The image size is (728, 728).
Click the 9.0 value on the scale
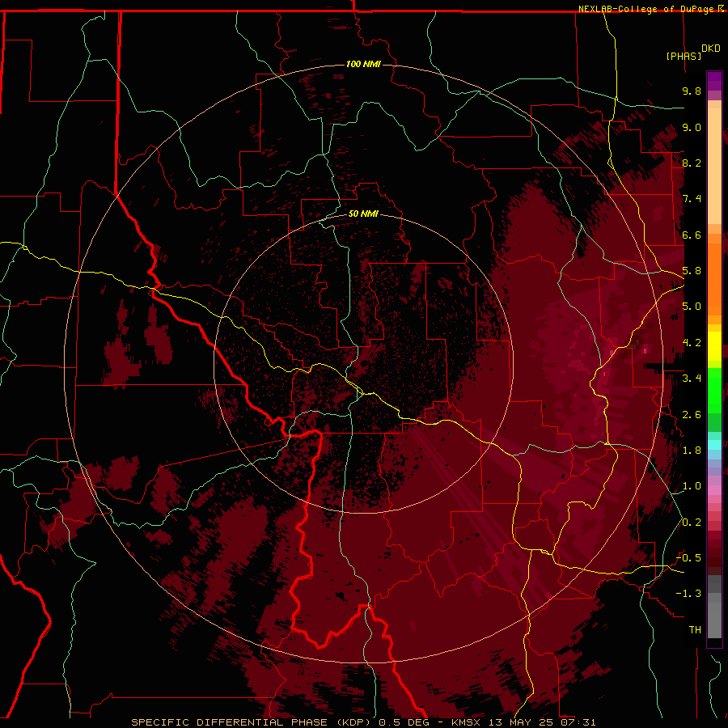pos(692,127)
